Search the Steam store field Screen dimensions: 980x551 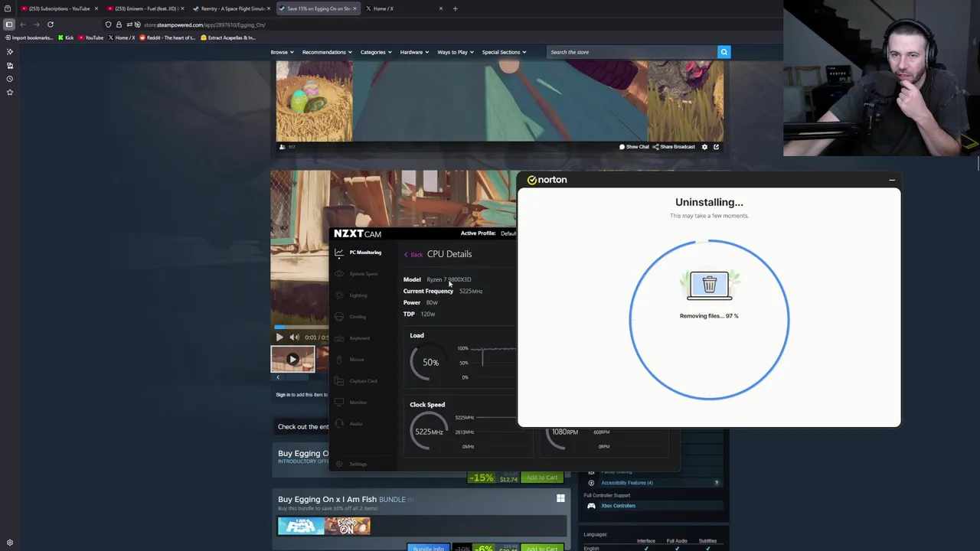(632, 52)
